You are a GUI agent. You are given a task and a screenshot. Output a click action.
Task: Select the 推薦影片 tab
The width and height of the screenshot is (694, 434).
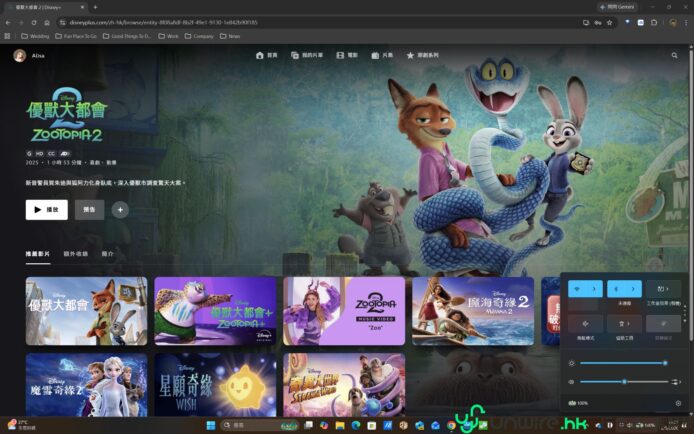click(x=38, y=254)
